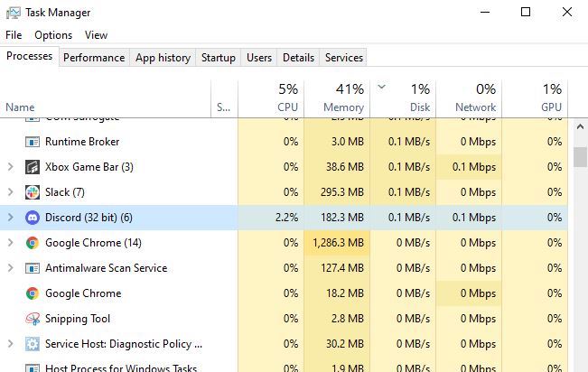Click the Xbox Game Bar icon

pyautogui.click(x=33, y=167)
